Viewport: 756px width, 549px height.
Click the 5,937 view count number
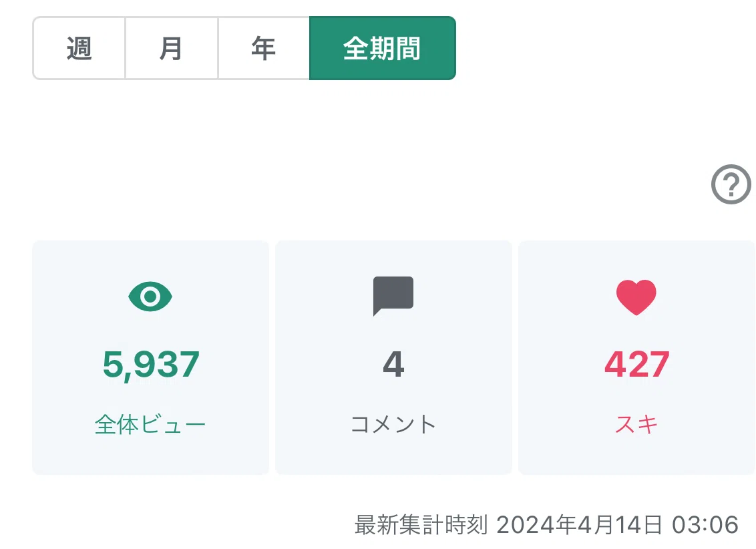[151, 365]
